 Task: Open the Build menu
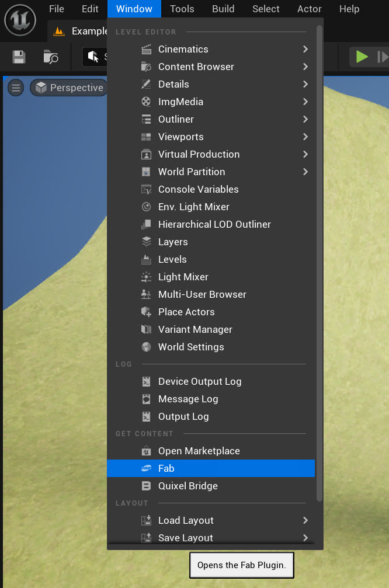[223, 9]
